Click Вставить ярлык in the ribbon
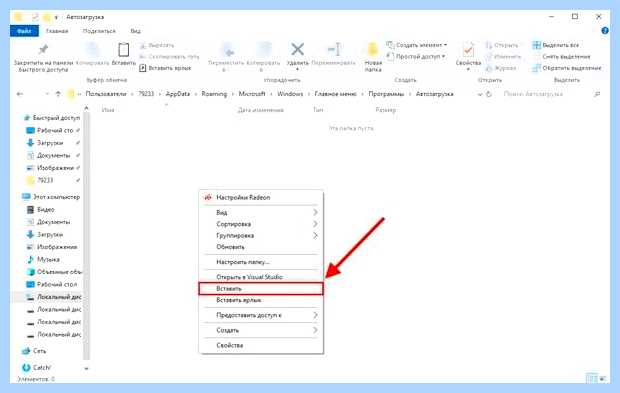Screen dimensions: 620x393 (x=165, y=68)
